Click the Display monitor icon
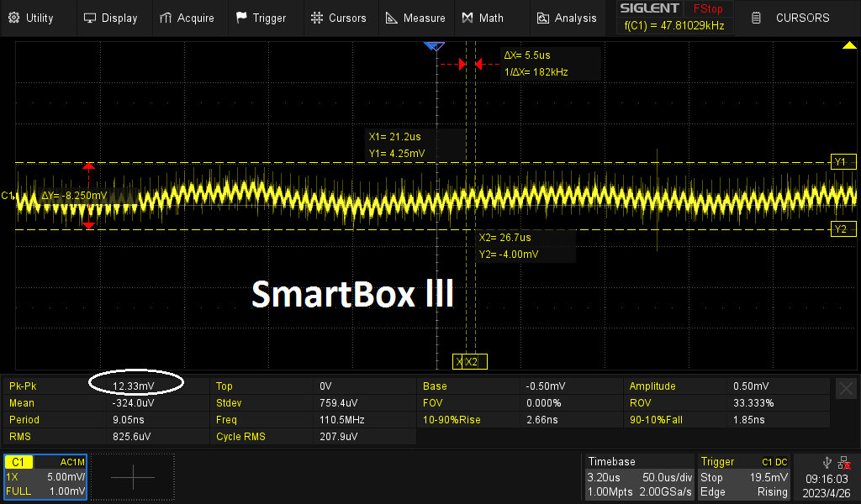 coord(89,18)
